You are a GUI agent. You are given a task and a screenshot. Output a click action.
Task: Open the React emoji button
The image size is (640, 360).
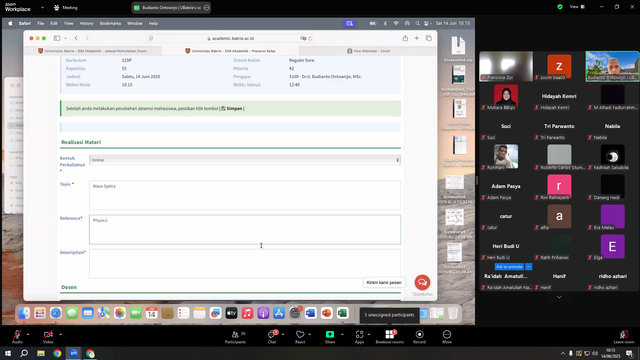click(x=300, y=335)
